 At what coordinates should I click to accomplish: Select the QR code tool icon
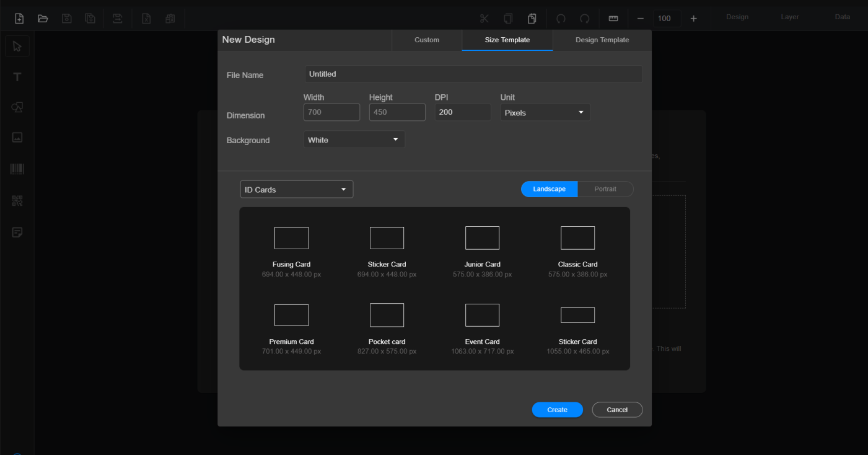pyautogui.click(x=17, y=201)
